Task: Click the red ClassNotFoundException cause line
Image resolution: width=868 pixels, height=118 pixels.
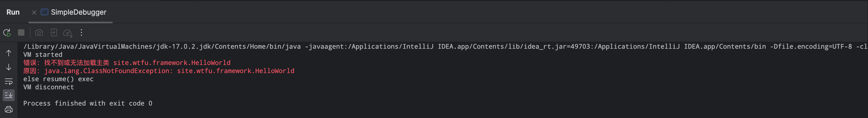Action: [159, 71]
